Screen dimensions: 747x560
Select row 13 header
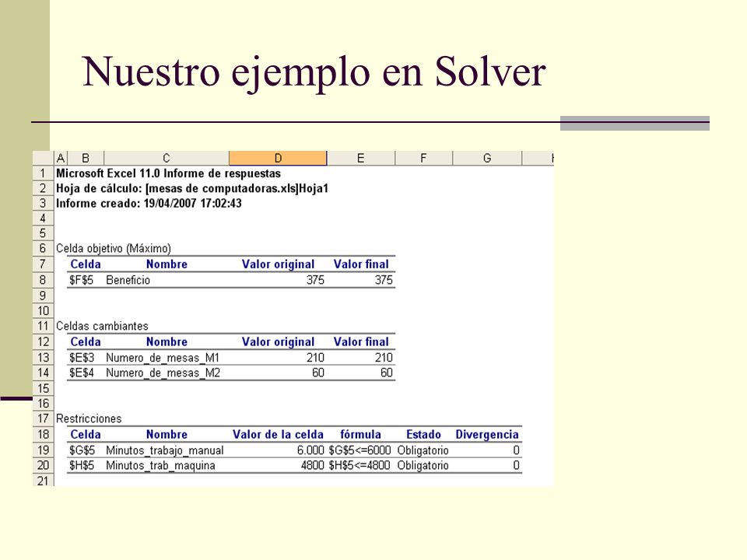(x=43, y=358)
